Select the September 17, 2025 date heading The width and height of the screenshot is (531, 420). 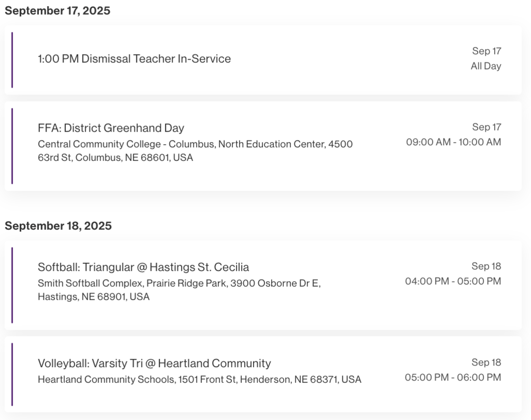[x=58, y=10]
